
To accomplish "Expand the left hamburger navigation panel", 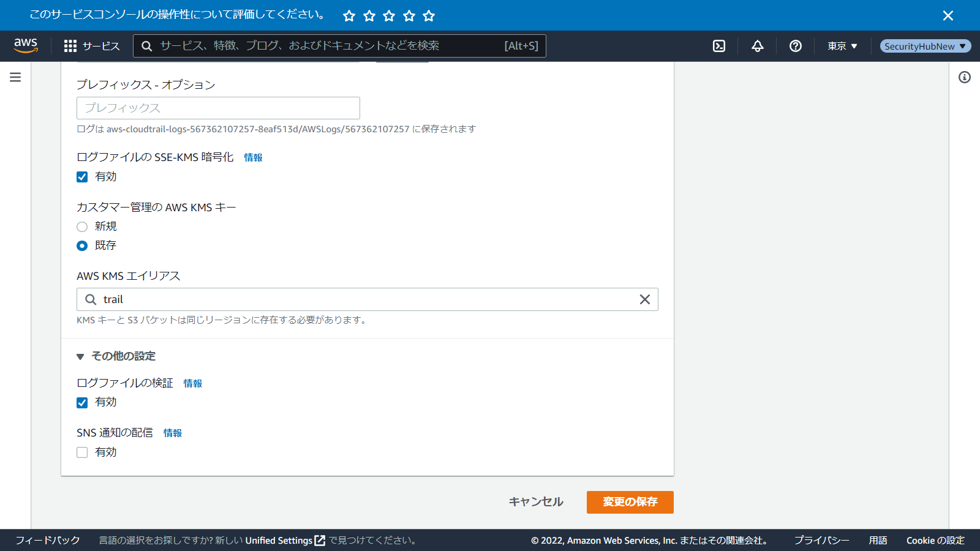I will (15, 77).
